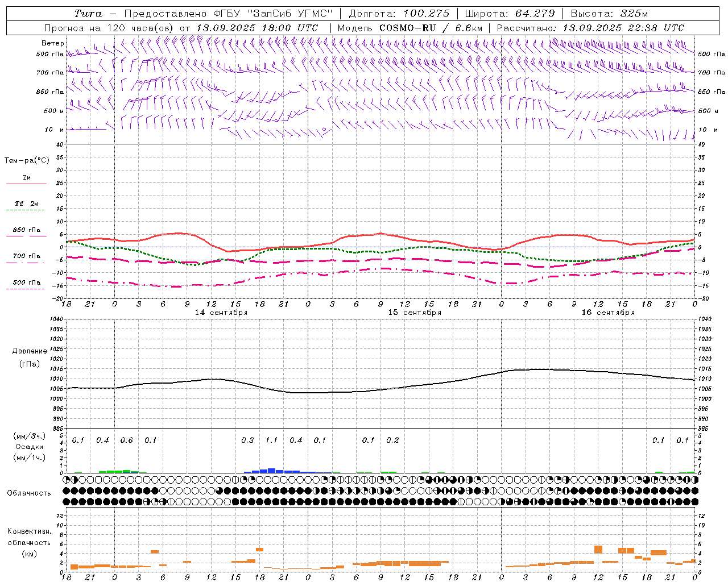Click the (км) unit label of convective panel
This screenshot has width=728, height=582.
tap(30, 554)
